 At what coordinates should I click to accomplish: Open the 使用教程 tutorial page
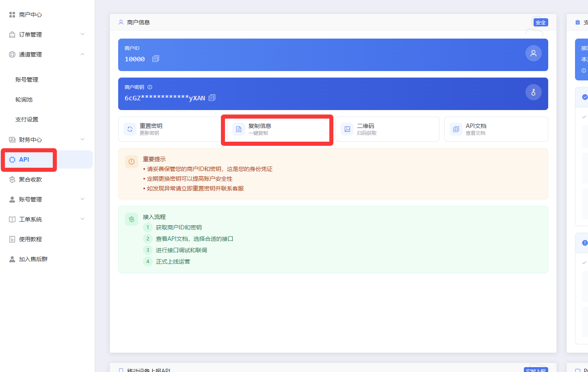30,239
